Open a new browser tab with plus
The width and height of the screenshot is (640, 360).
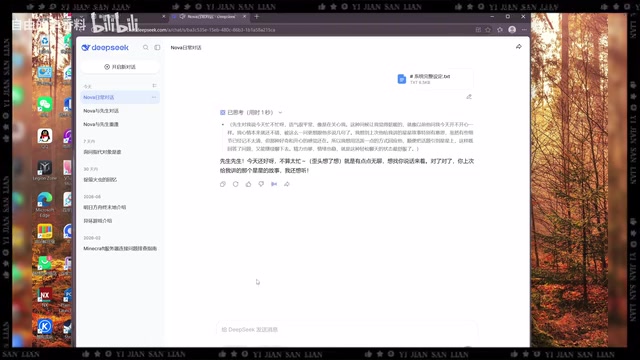(x=257, y=16)
